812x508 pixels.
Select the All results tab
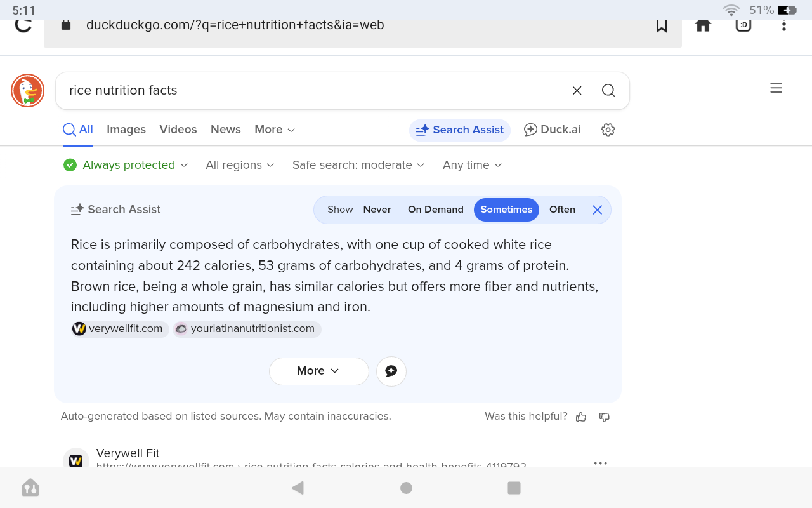(x=78, y=130)
